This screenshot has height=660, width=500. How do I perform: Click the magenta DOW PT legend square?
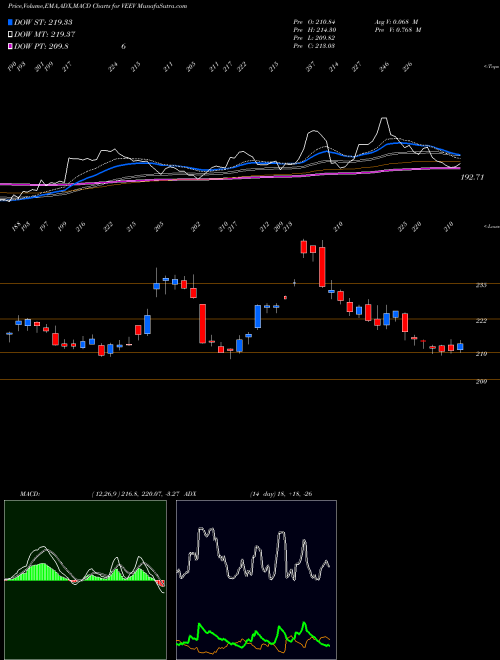(11, 46)
